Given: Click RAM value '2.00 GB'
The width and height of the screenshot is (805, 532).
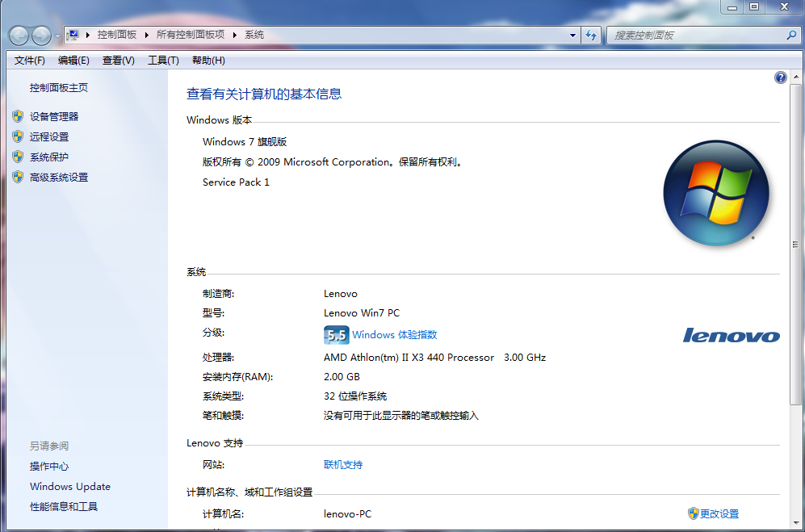Looking at the screenshot, I should click(x=342, y=377).
